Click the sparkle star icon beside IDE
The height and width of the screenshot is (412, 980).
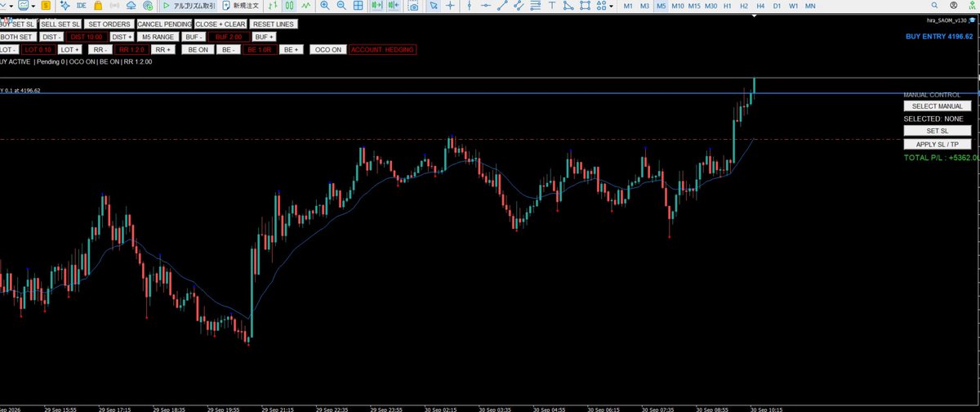[x=65, y=5]
